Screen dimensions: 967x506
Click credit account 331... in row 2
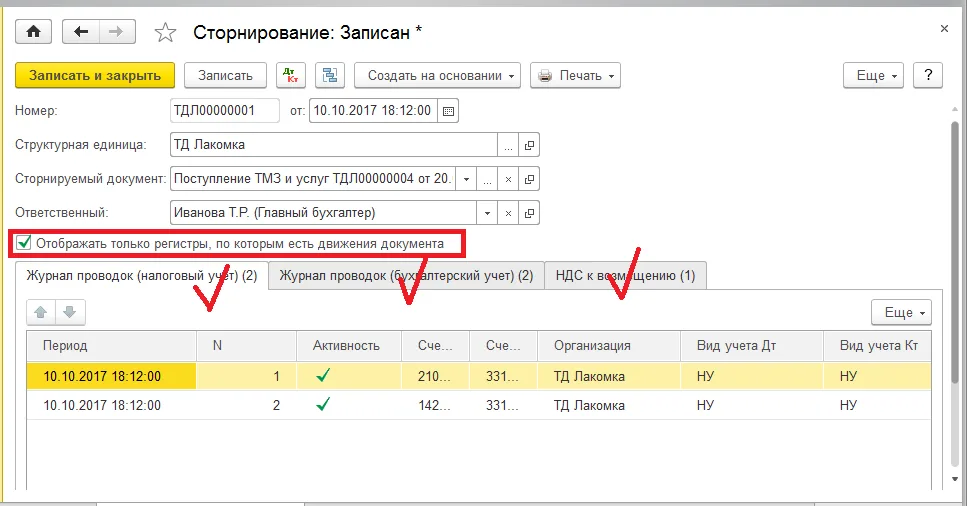pyautogui.click(x=503, y=405)
